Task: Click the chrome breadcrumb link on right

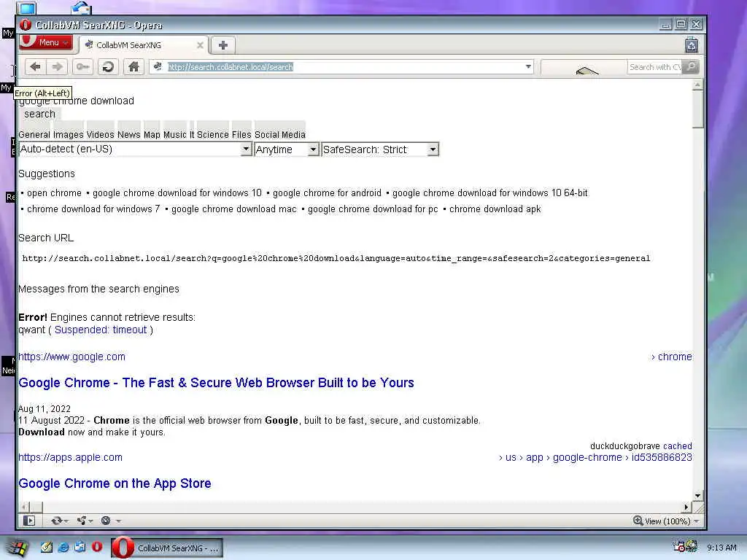Action: [671, 357]
